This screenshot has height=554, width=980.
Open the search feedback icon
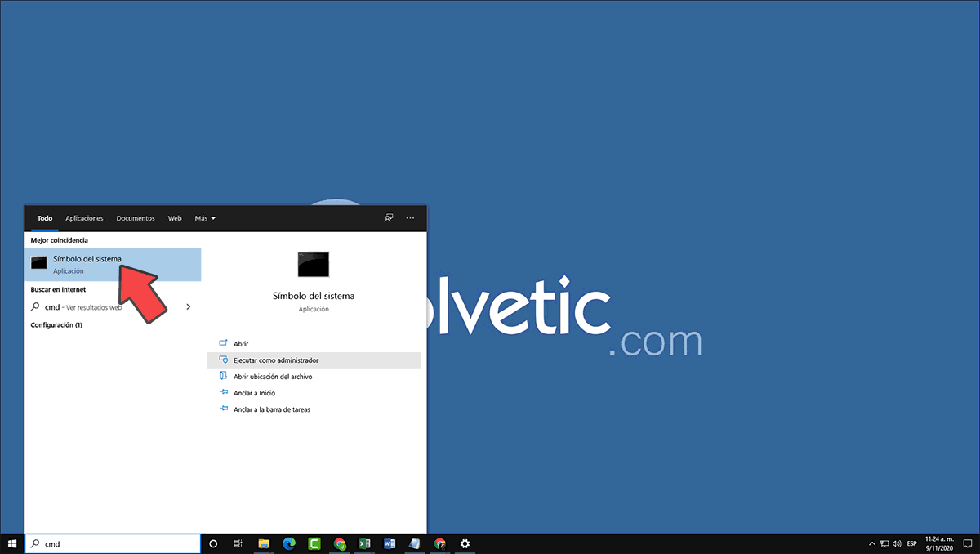[389, 217]
